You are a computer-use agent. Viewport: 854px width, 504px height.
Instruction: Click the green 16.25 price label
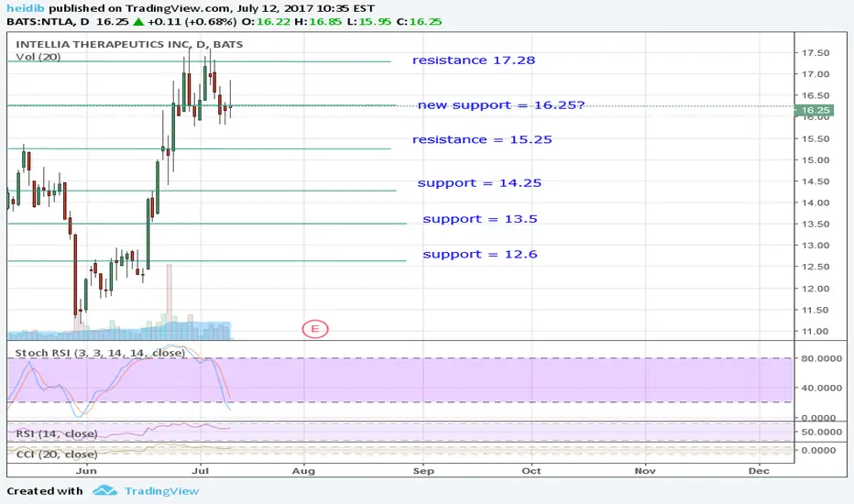tap(815, 110)
